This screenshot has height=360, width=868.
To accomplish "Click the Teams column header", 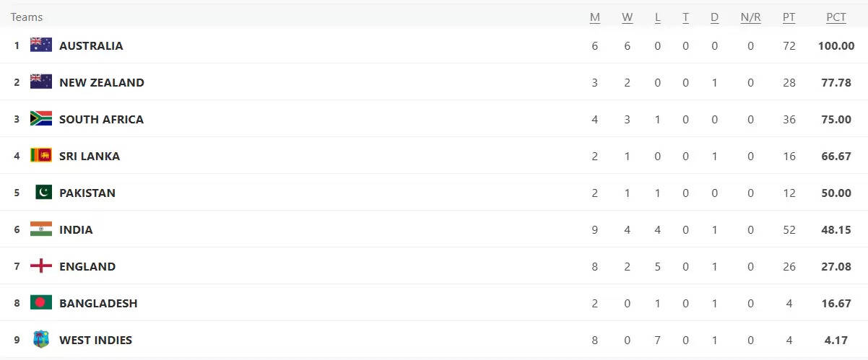I will tap(27, 17).
